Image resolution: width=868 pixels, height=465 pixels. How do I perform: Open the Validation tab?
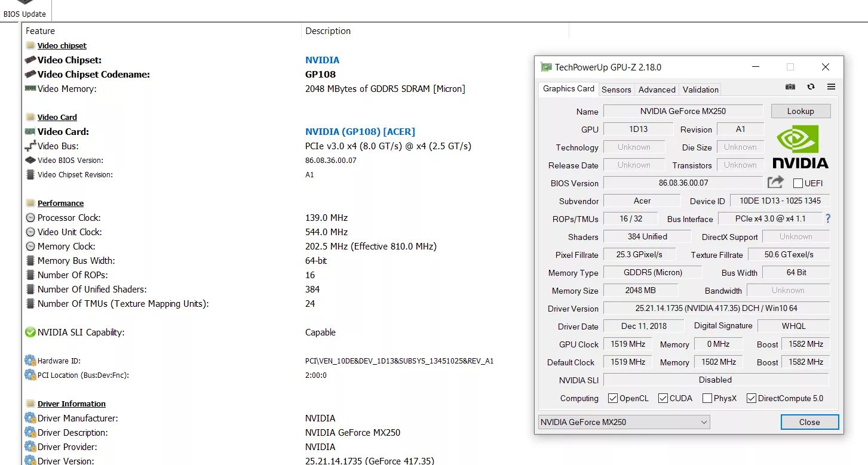pyautogui.click(x=700, y=90)
